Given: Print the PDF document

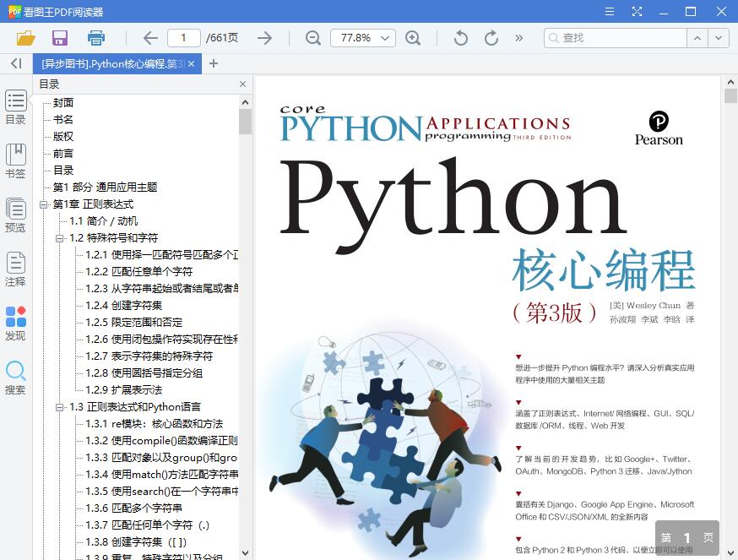Looking at the screenshot, I should [96, 38].
